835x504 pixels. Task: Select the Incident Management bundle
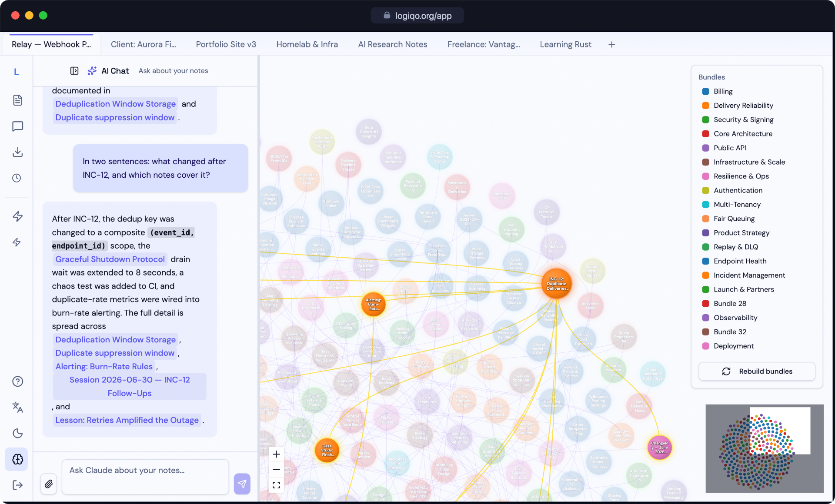[x=749, y=275]
